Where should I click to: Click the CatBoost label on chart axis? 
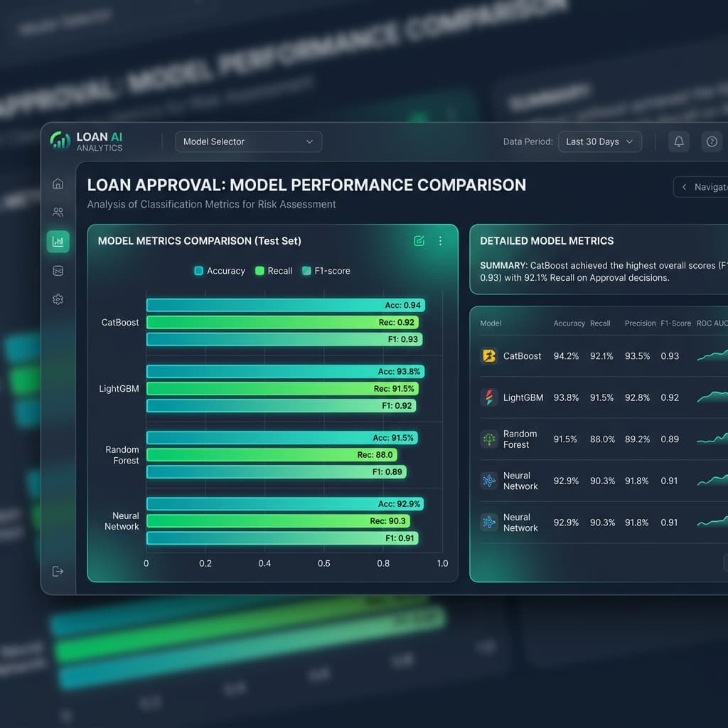tap(119, 322)
